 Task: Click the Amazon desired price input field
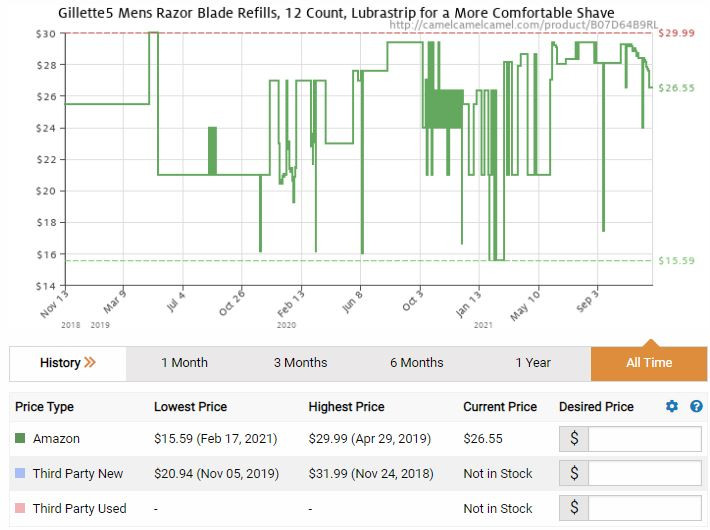pos(645,438)
